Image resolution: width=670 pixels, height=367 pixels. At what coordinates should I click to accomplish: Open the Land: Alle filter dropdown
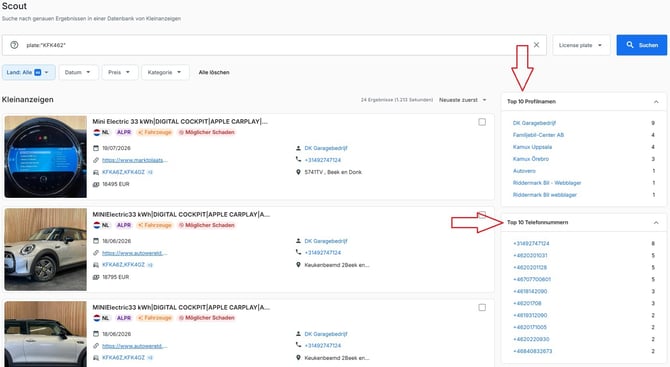29,72
